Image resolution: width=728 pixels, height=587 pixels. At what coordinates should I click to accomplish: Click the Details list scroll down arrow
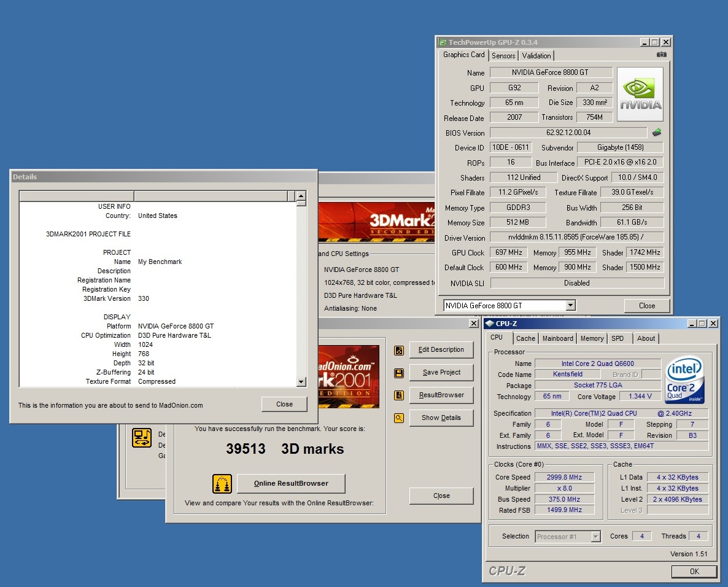[301, 382]
